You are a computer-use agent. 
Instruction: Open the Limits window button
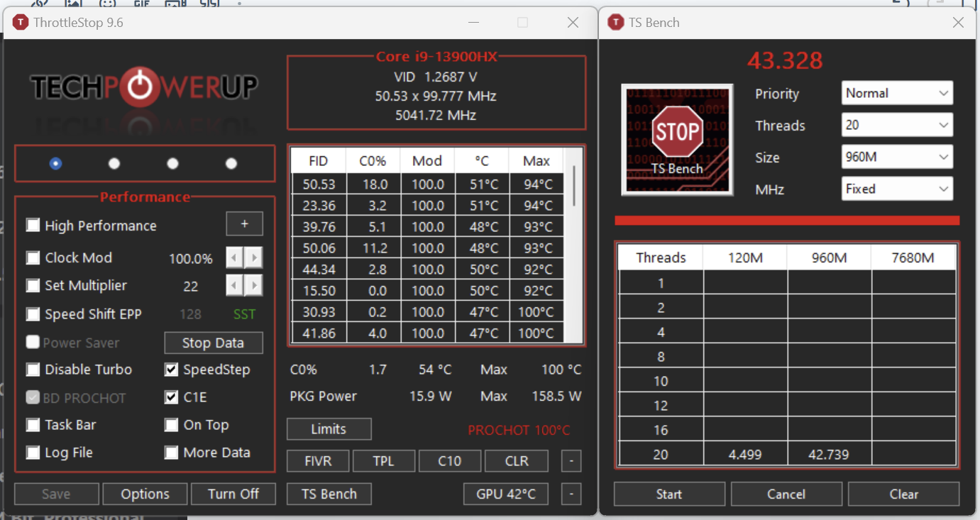329,429
